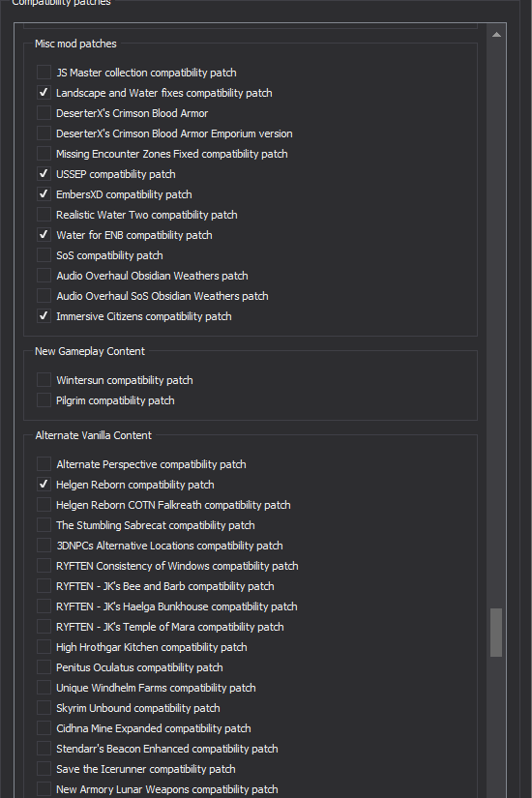Uncheck Landscape and Water fixes compatibility patch
Viewport: 532px width, 798px height.
[44, 93]
